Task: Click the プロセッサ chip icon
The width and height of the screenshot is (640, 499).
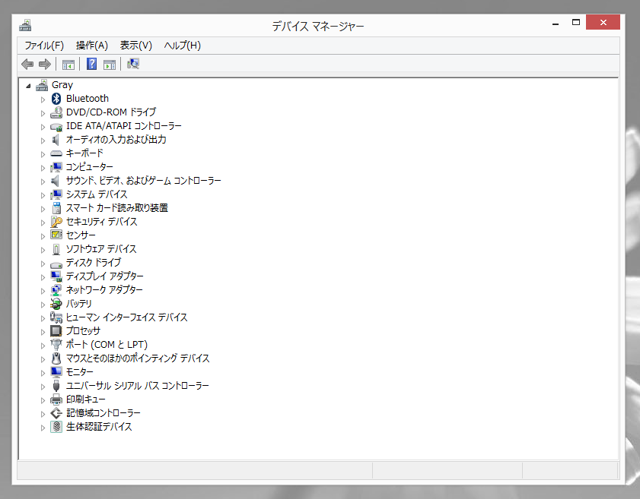Action: 56,331
